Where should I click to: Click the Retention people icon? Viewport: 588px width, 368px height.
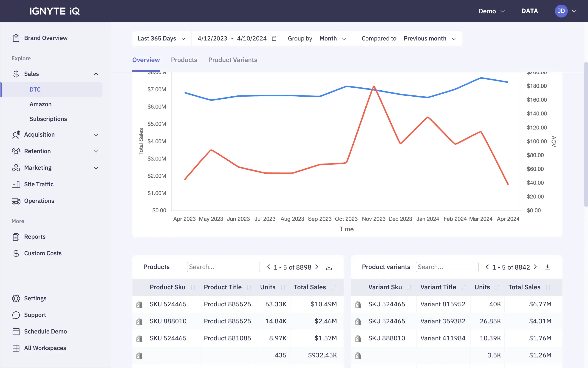(x=16, y=151)
